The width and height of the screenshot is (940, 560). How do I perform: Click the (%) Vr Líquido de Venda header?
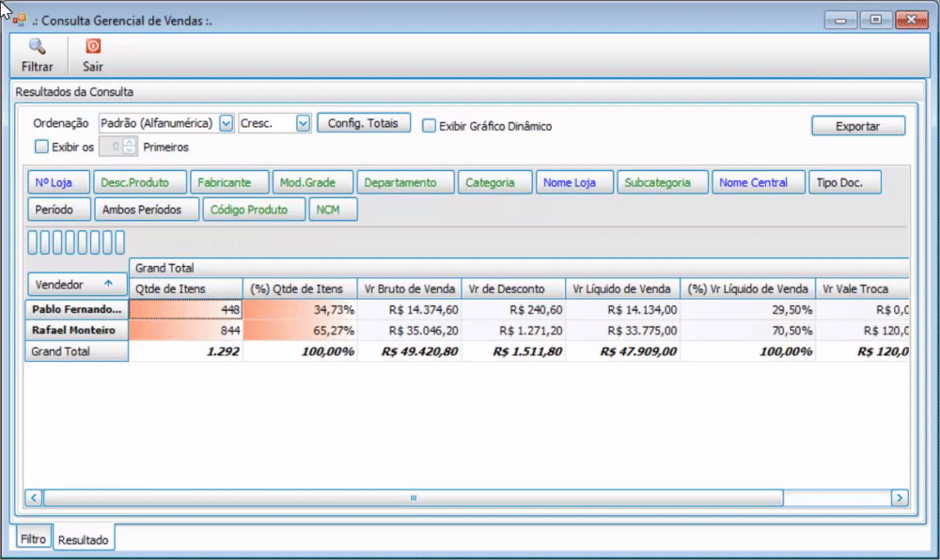pos(747,288)
